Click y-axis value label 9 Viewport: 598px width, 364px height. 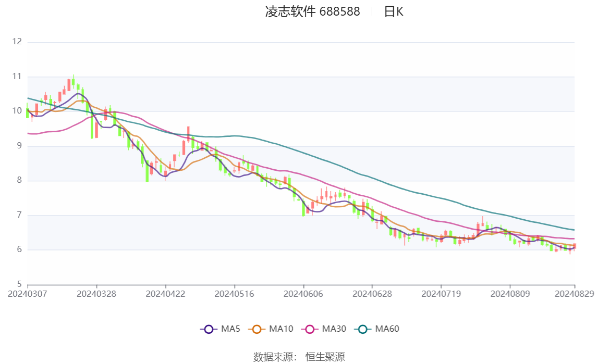tap(19, 145)
